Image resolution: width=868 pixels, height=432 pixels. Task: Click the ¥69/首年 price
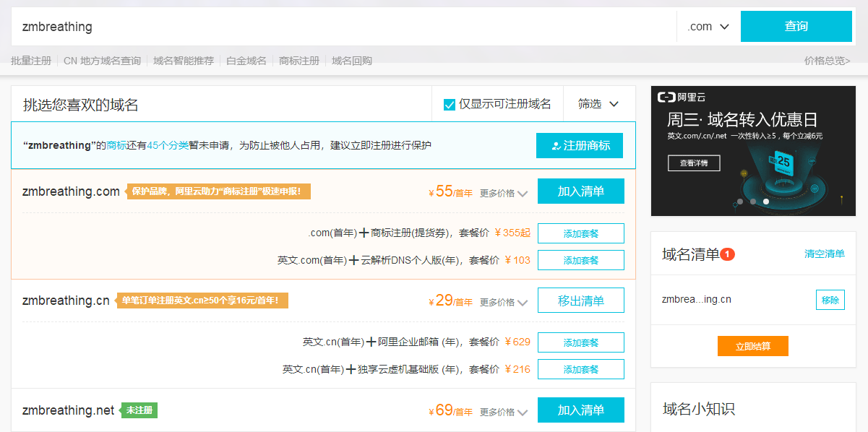451,410
